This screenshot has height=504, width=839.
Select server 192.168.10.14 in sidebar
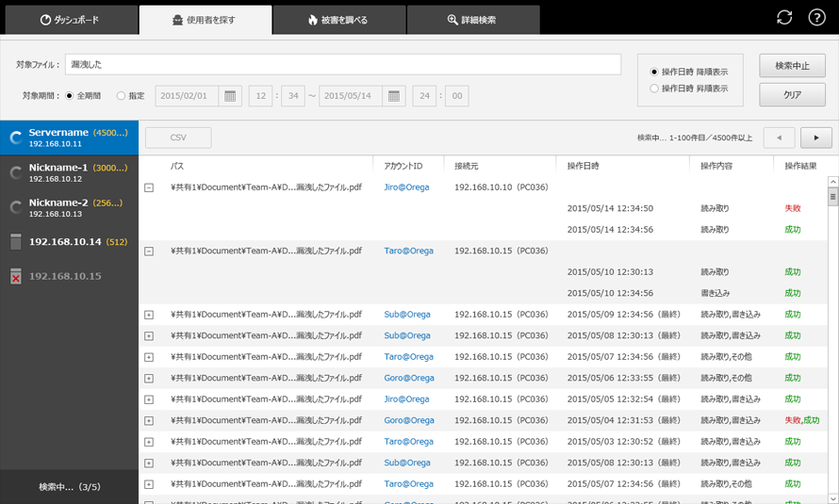[x=69, y=242]
